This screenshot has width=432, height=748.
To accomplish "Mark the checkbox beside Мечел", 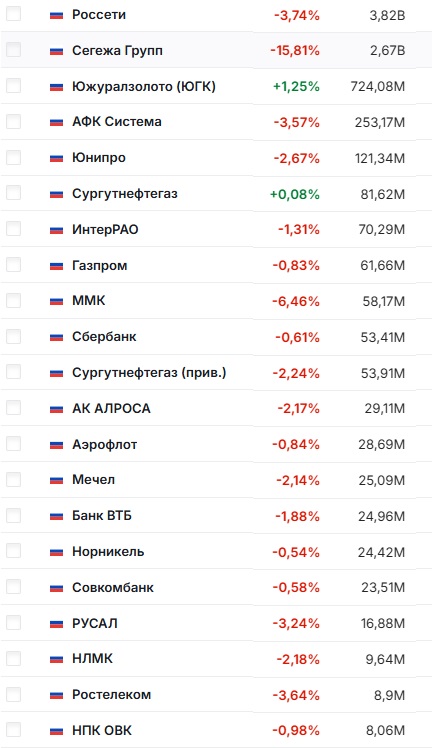I will click(x=13, y=479).
